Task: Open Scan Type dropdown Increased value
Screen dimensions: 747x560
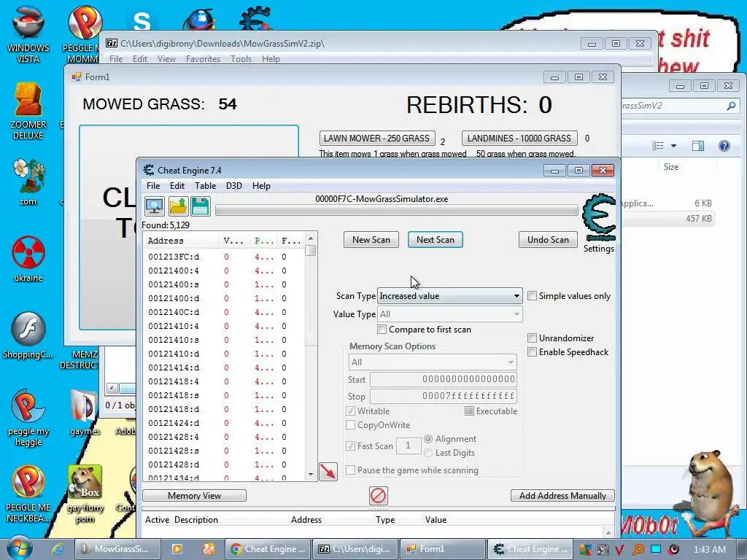Action: coord(449,296)
